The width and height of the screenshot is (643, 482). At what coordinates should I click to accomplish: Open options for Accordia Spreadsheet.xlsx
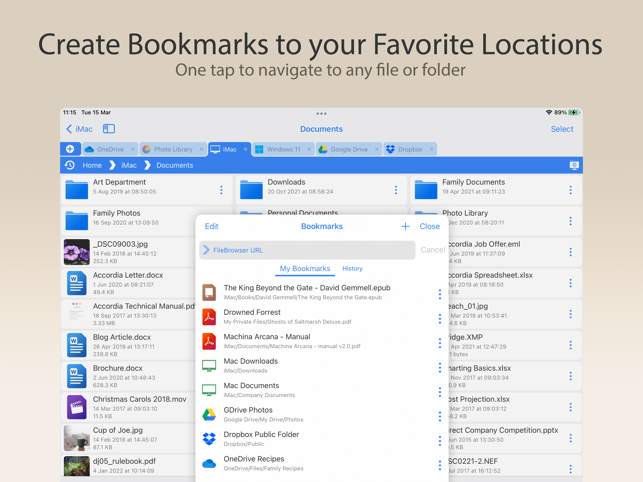(570, 283)
